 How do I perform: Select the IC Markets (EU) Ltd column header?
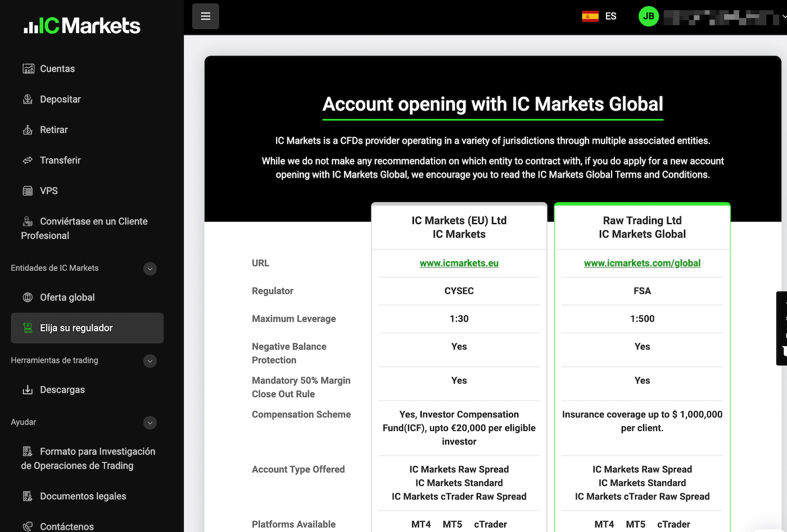(x=459, y=228)
